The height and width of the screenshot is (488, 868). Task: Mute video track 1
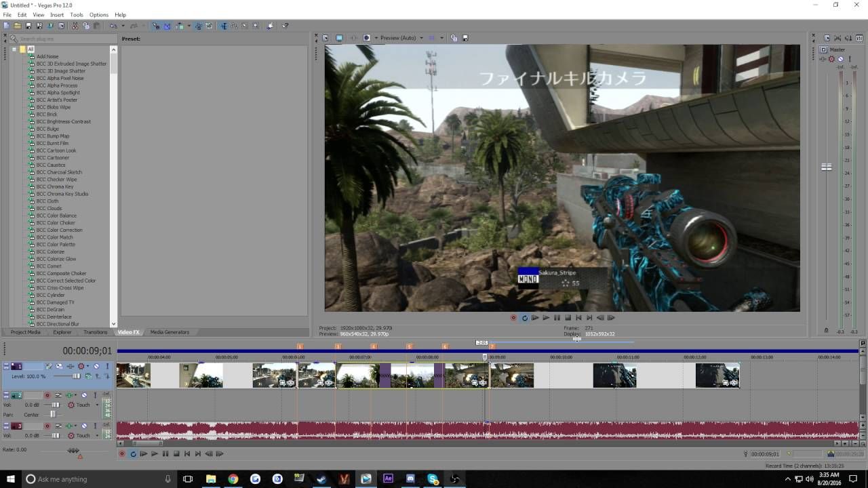[x=96, y=366]
